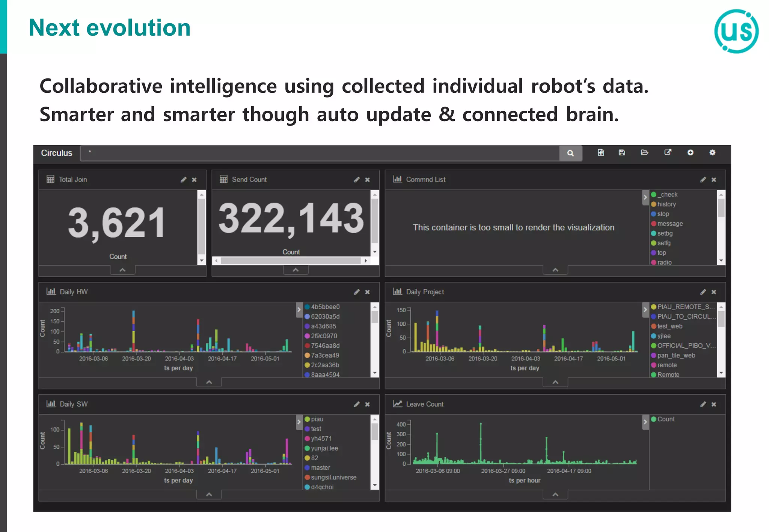Click the query search input field
The image size is (769, 532).
tap(319, 153)
